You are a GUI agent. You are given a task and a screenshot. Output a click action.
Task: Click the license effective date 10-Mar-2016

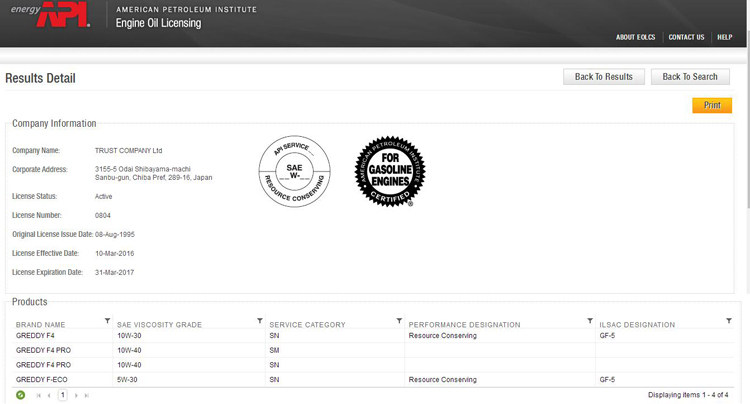[114, 253]
